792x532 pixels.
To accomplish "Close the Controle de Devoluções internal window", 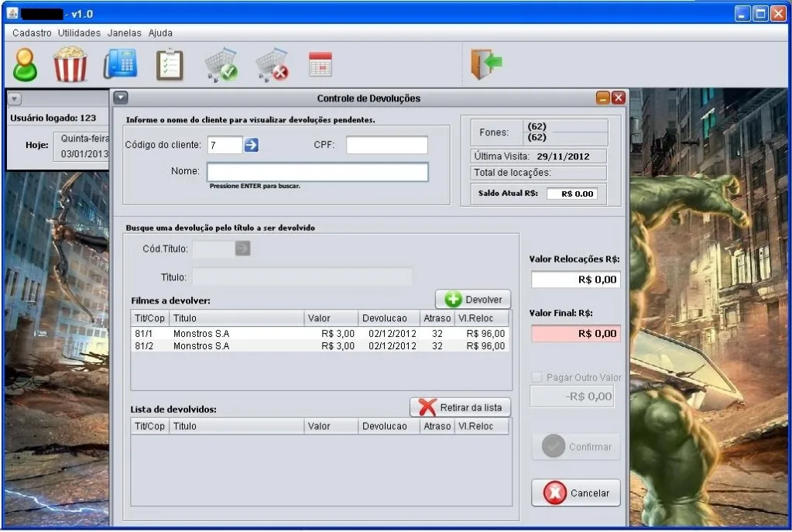I will 619,98.
